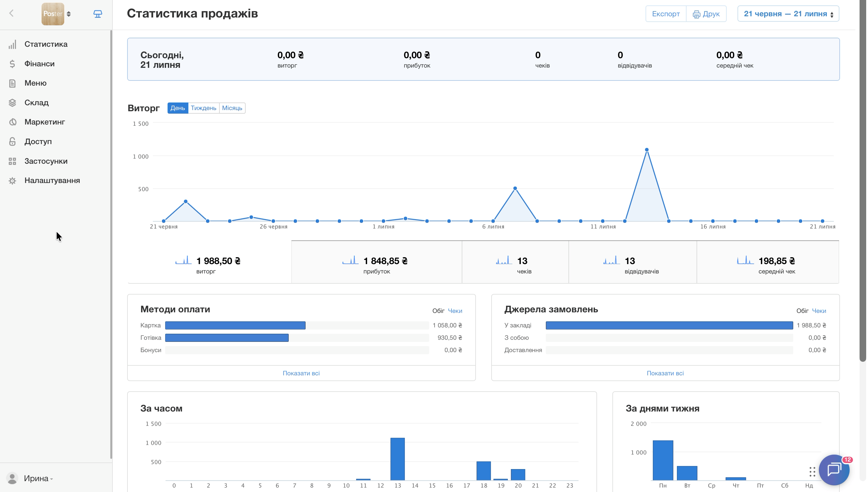Screen dimensions: 868x492
Task: Switch revenue chart to Тиждень view
Action: click(203, 108)
